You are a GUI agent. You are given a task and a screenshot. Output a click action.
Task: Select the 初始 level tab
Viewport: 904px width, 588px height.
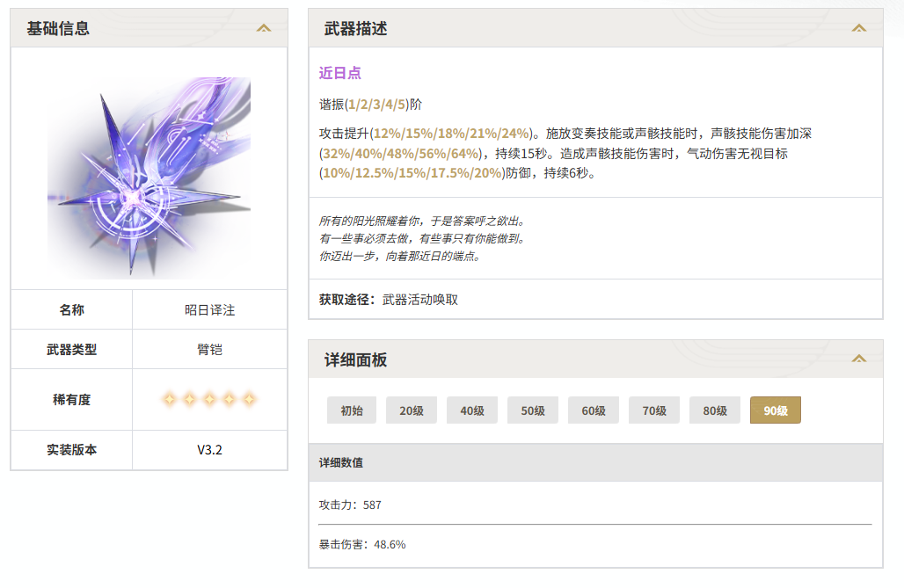point(352,410)
